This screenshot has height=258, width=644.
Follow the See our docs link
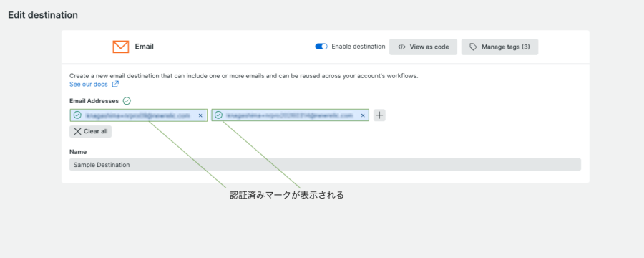pyautogui.click(x=88, y=84)
